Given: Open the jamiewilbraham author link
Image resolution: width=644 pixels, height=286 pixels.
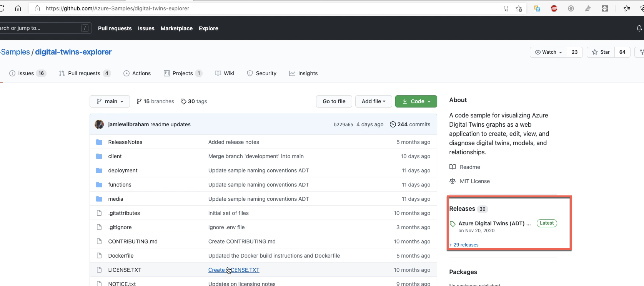Looking at the screenshot, I should pos(128,124).
